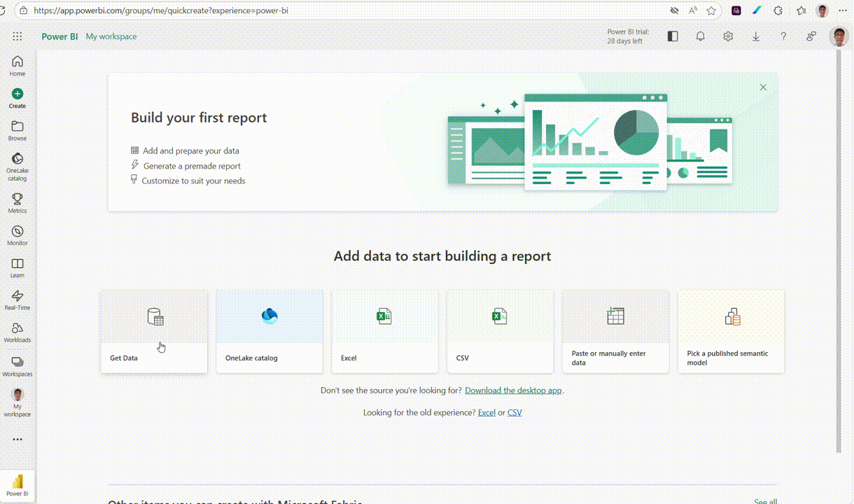The image size is (854, 504).
Task: Dismiss the Build your first report banner
Action: coord(763,87)
